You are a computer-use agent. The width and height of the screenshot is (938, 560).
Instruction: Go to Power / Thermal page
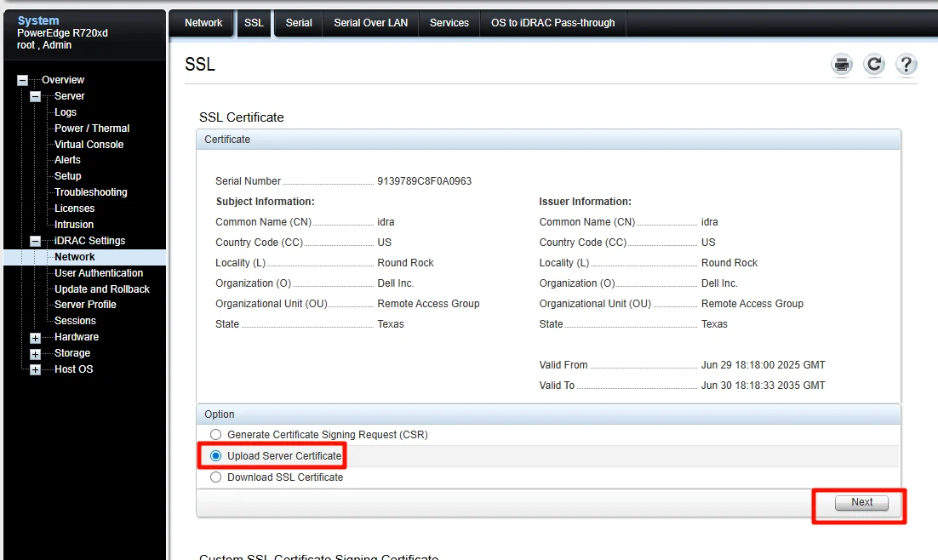[x=92, y=129]
